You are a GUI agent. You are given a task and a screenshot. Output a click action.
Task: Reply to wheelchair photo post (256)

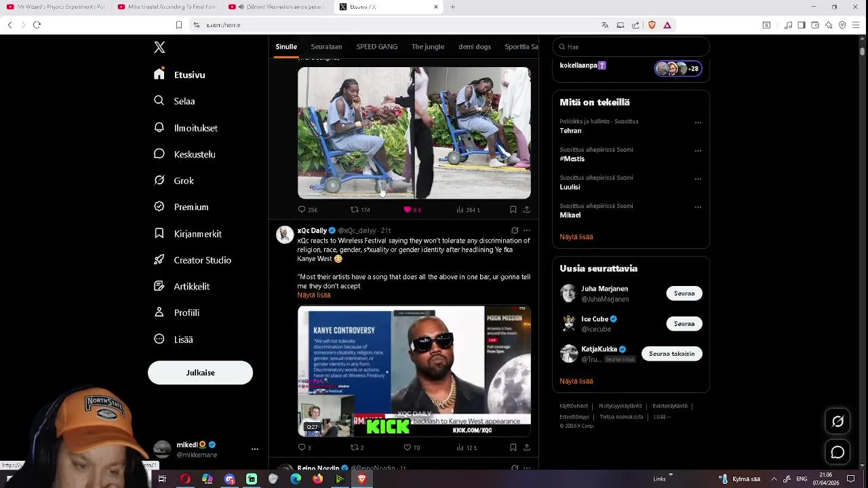point(308,209)
